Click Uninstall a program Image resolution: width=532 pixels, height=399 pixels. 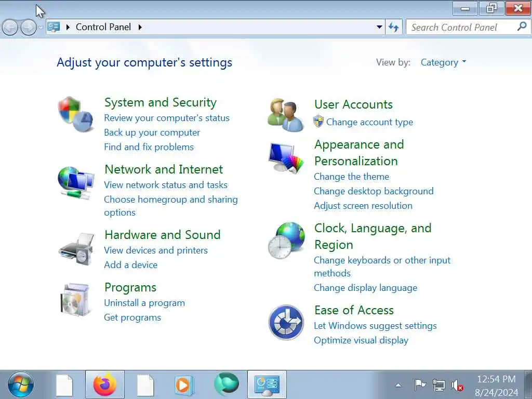(x=144, y=303)
